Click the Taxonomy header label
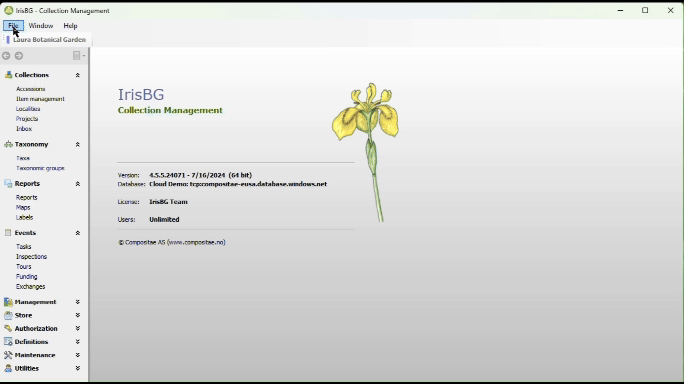684x384 pixels. [31, 144]
